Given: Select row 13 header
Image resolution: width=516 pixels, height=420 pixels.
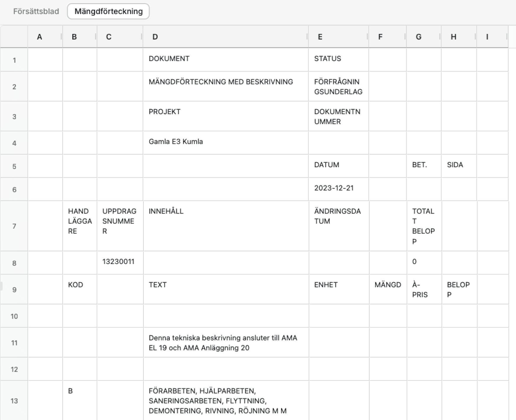Looking at the screenshot, I should [x=14, y=401].
